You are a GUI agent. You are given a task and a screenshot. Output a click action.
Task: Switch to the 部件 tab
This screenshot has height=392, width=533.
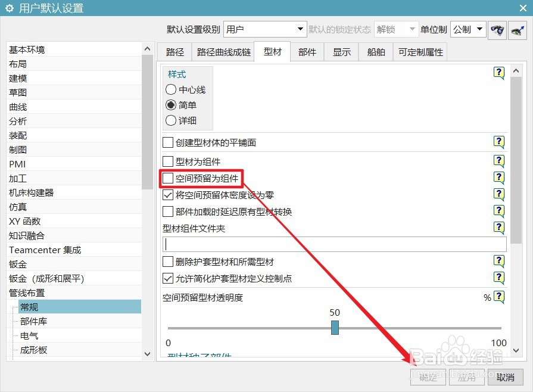pyautogui.click(x=307, y=52)
